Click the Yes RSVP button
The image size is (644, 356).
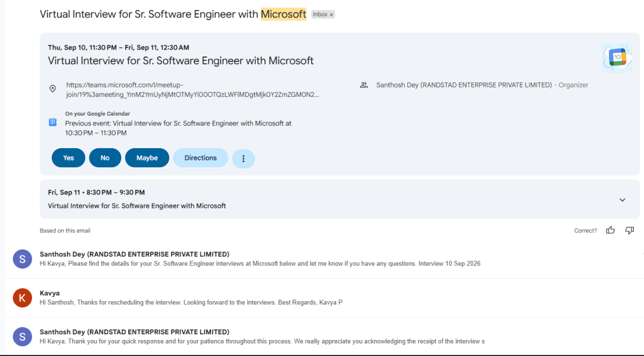[x=68, y=158]
